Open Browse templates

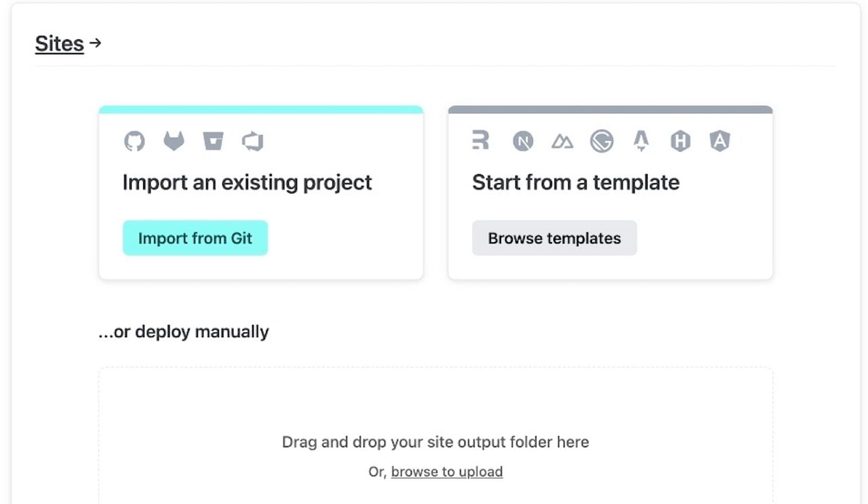pos(554,238)
